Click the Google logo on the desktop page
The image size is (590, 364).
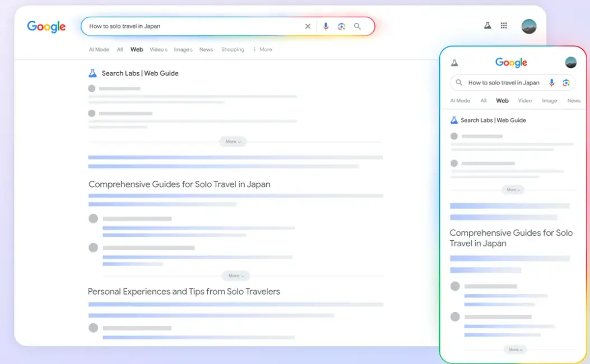coord(47,27)
